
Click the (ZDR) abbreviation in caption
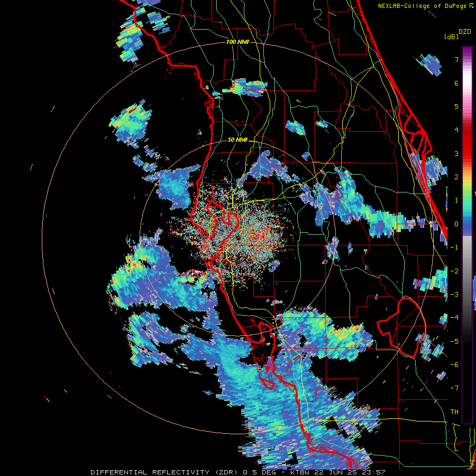[226, 472]
